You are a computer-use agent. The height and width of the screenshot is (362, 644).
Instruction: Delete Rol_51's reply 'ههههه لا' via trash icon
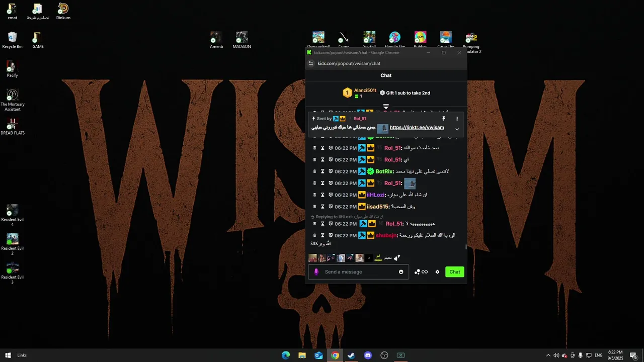(314, 224)
